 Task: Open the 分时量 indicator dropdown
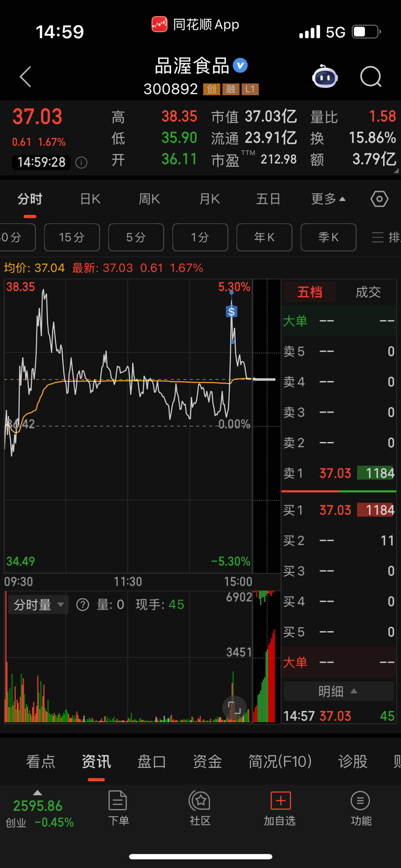[38, 604]
